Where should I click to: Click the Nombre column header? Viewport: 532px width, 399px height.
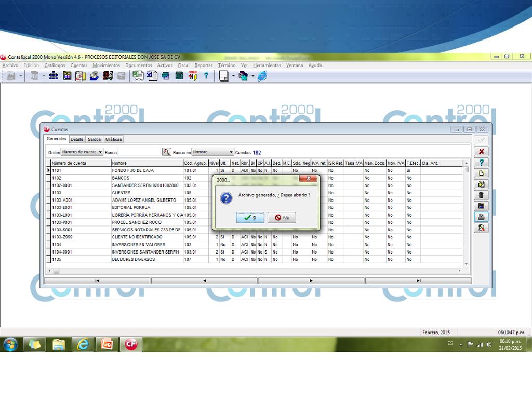pyautogui.click(x=147, y=163)
